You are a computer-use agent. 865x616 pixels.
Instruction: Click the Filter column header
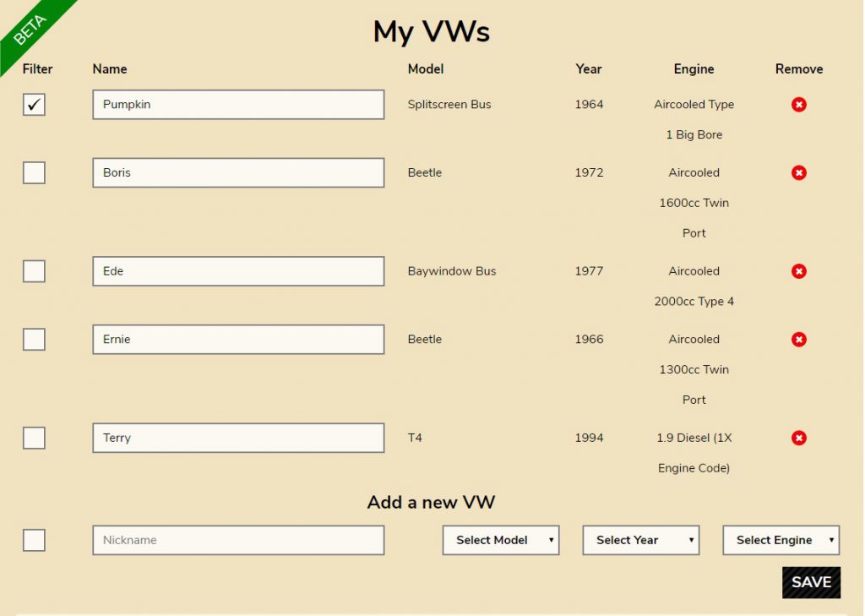[x=37, y=69]
